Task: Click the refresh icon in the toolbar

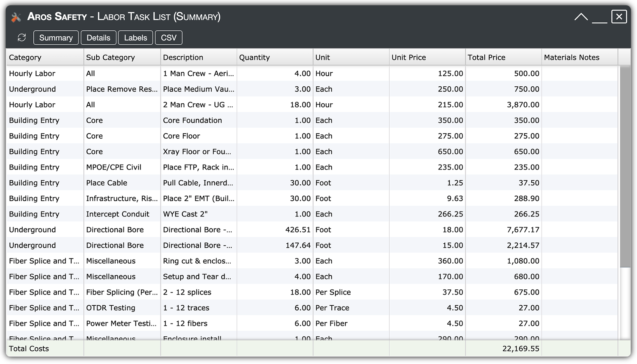Action: 22,37
